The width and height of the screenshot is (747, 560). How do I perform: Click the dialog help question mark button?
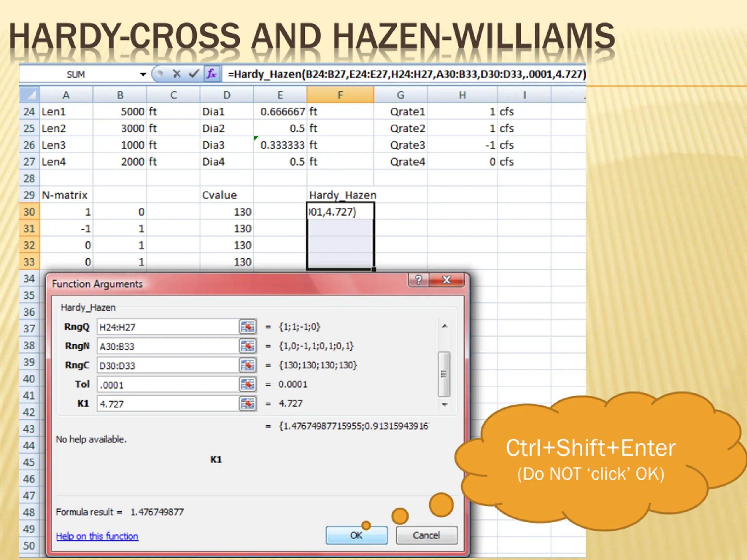point(419,280)
